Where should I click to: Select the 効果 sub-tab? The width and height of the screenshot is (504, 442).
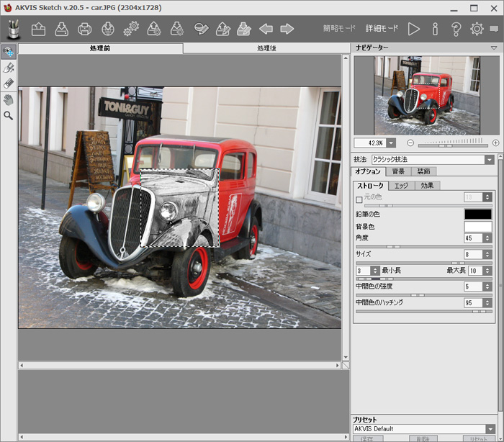point(427,186)
